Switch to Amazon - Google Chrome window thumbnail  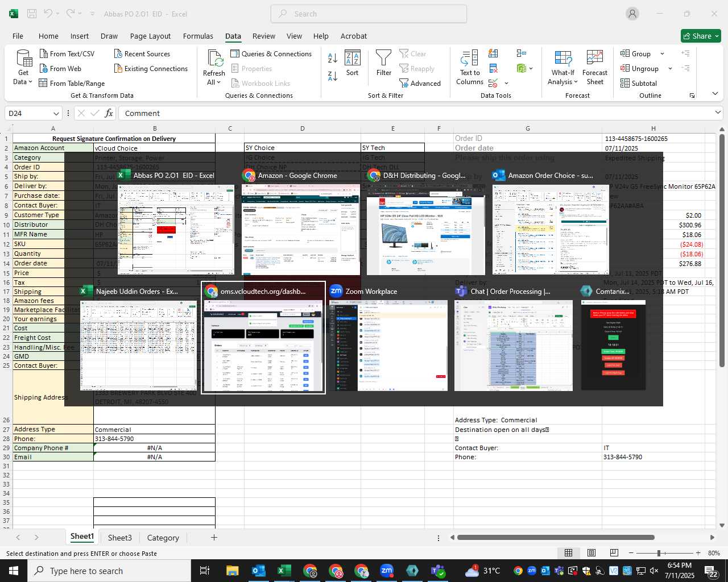click(x=300, y=224)
